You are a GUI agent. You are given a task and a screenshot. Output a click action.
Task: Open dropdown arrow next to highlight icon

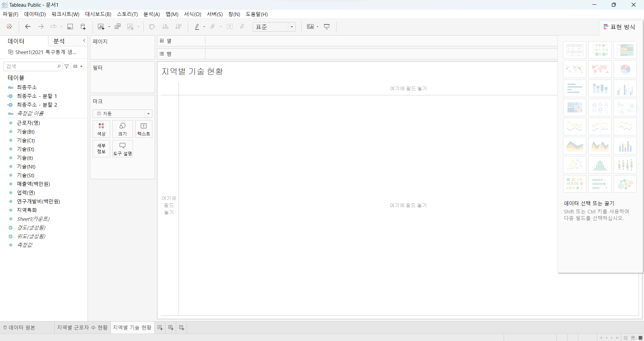[x=204, y=27]
